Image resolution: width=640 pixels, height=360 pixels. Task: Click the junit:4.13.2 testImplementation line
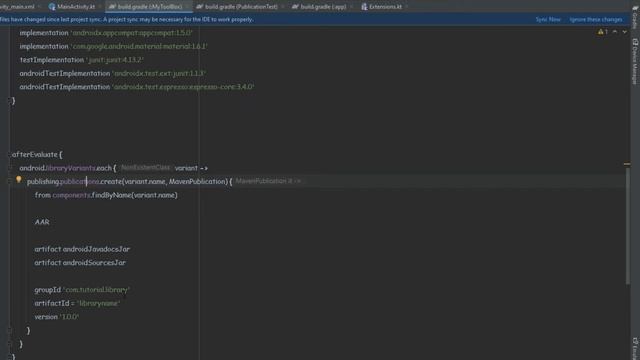click(82, 60)
